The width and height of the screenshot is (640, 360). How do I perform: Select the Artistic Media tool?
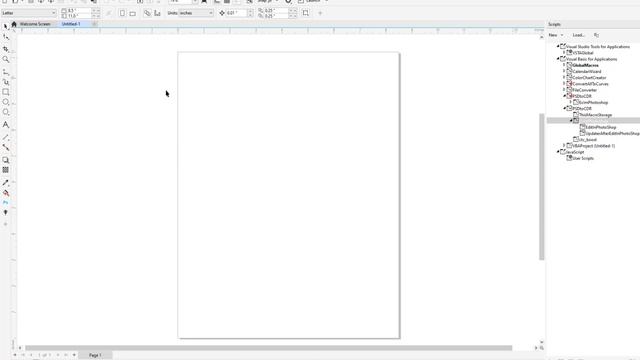pyautogui.click(x=6, y=82)
